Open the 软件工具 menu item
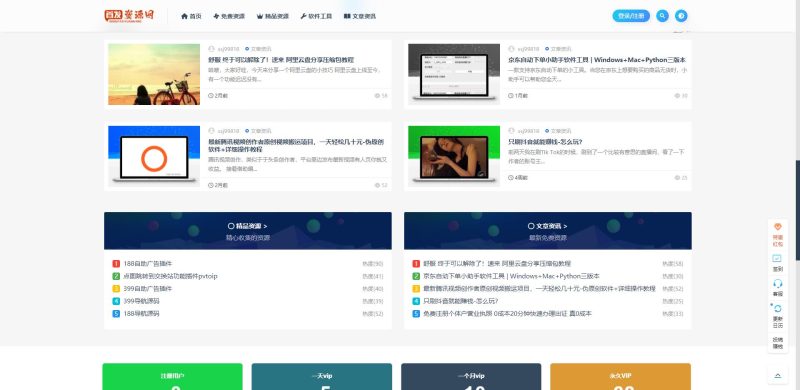Screen dimensions: 800x390 [x=316, y=16]
